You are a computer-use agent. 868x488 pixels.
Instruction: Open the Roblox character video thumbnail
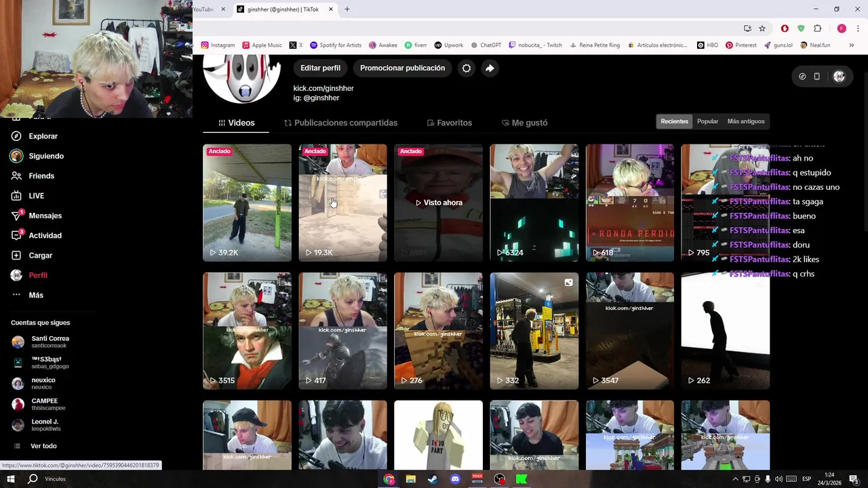coord(438,435)
